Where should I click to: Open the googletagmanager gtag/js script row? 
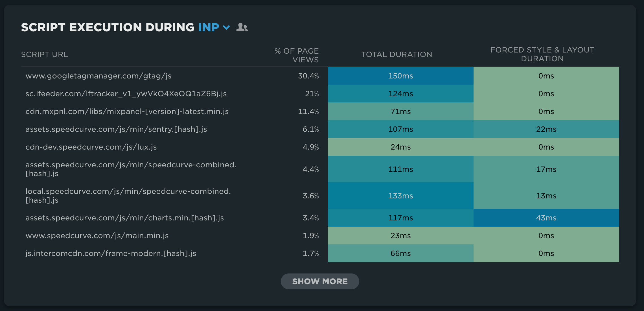point(98,76)
